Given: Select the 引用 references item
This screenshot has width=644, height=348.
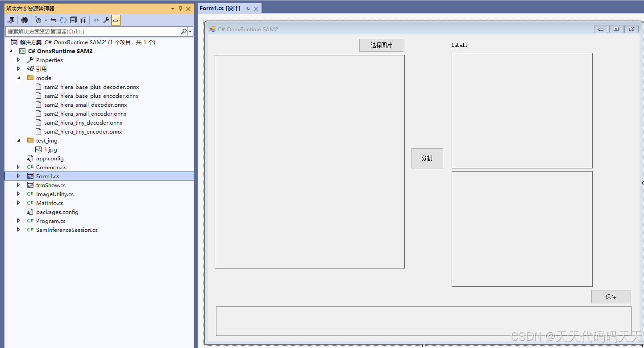Looking at the screenshot, I should [x=42, y=69].
